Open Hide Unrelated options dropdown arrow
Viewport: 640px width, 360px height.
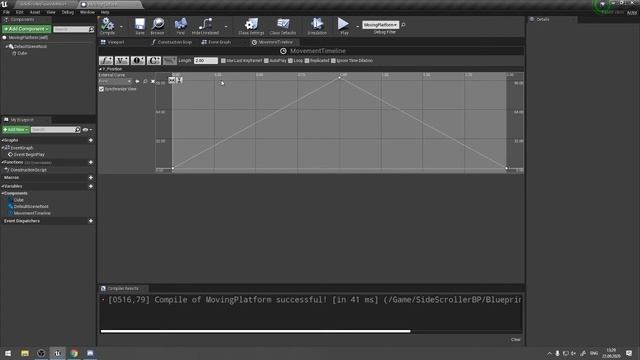click(226, 27)
